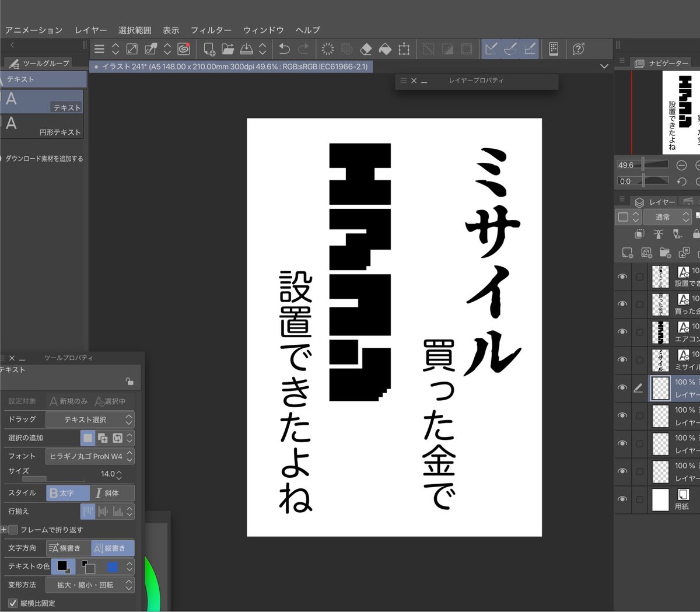
Task: Click the question mark help icon
Action: tap(579, 49)
